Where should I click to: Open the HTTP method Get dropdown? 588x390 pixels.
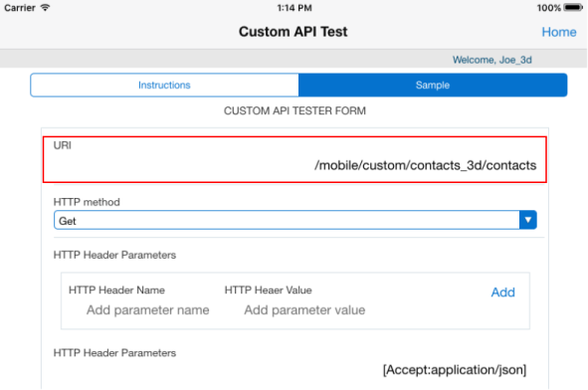(x=295, y=220)
